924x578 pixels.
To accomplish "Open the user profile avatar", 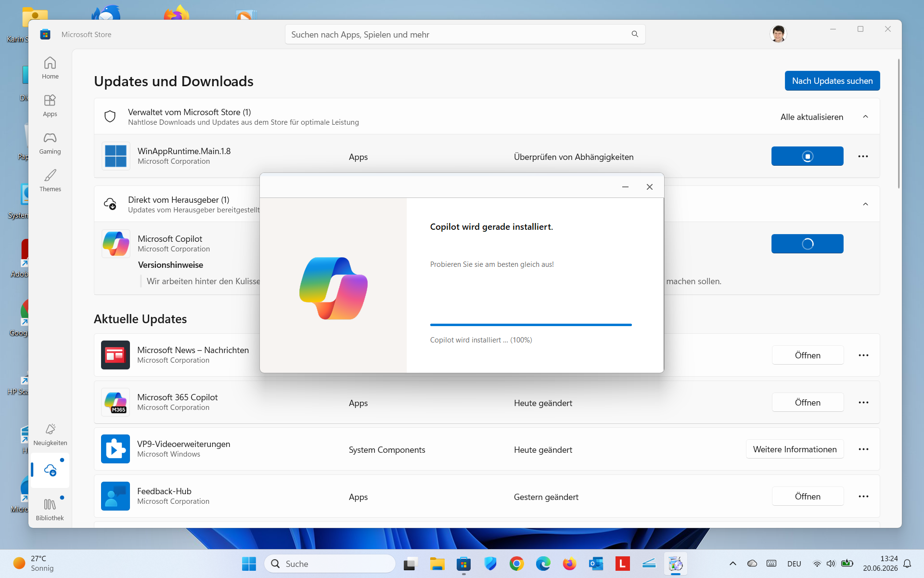I will point(778,34).
